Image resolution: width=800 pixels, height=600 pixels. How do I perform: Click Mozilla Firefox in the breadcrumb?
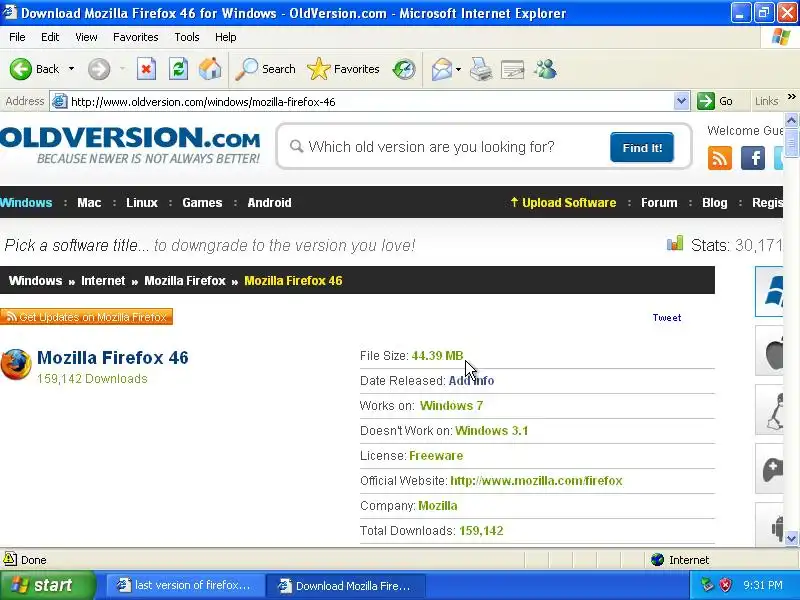pyautogui.click(x=185, y=281)
